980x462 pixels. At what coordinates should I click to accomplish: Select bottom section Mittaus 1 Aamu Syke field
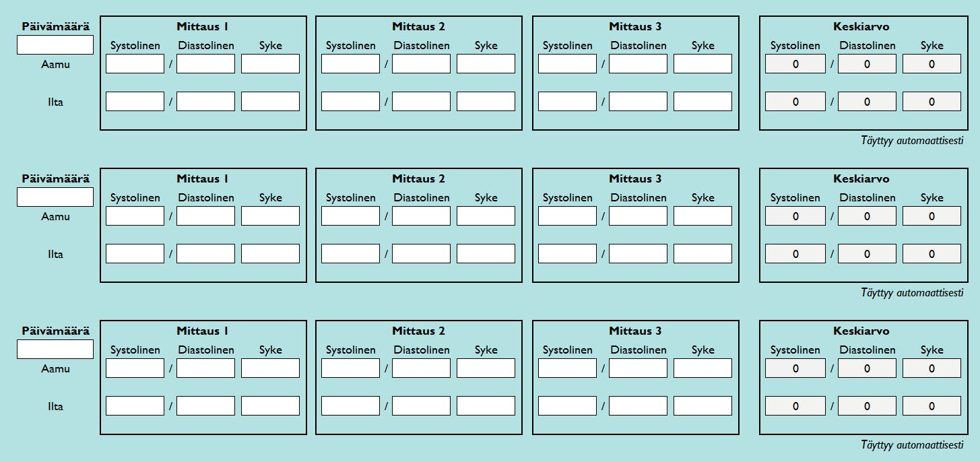tap(270, 368)
